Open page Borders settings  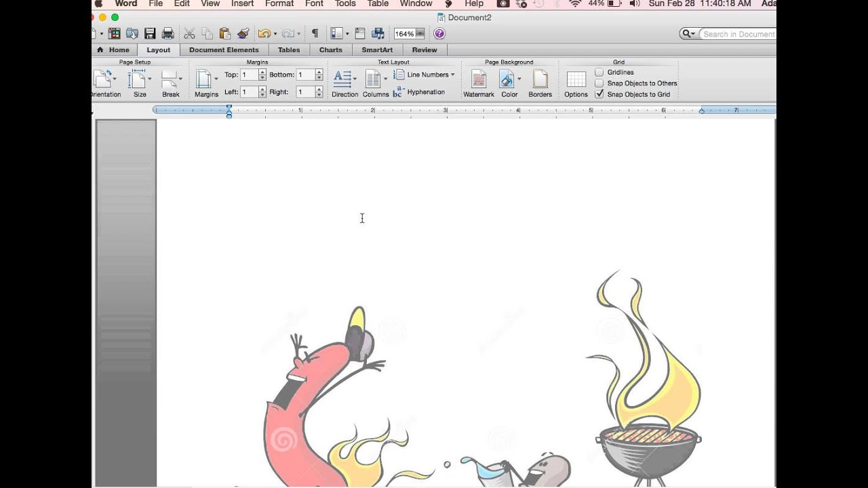[540, 83]
